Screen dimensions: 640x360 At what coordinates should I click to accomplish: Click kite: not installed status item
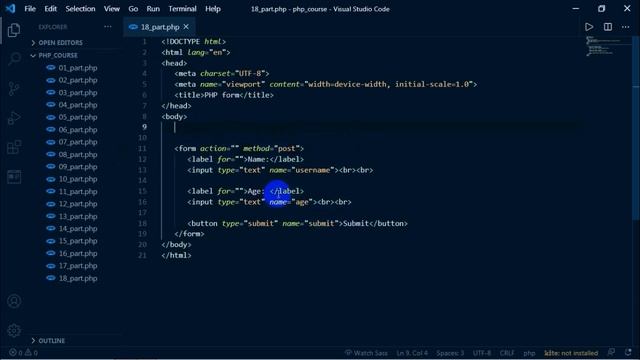571,353
